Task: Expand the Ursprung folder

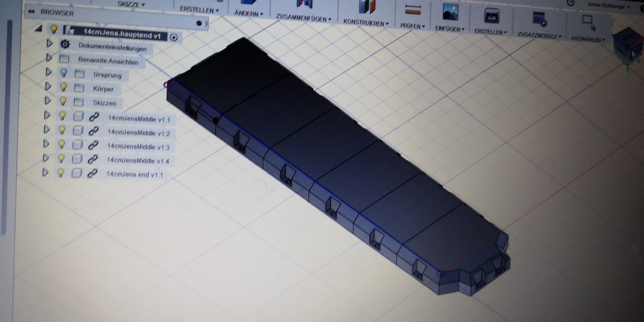Action: (49, 72)
